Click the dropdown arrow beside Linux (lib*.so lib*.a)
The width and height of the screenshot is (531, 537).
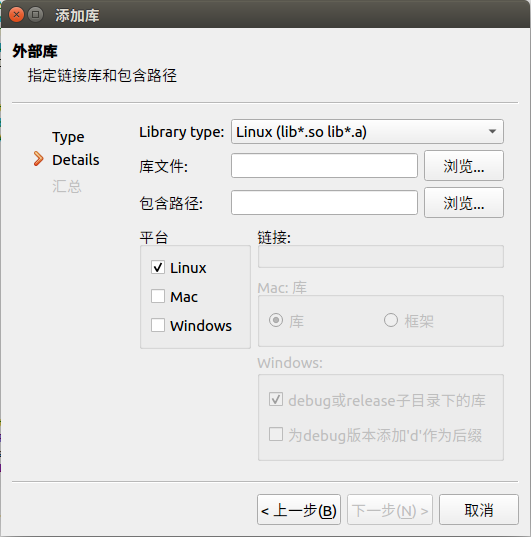[x=492, y=132]
